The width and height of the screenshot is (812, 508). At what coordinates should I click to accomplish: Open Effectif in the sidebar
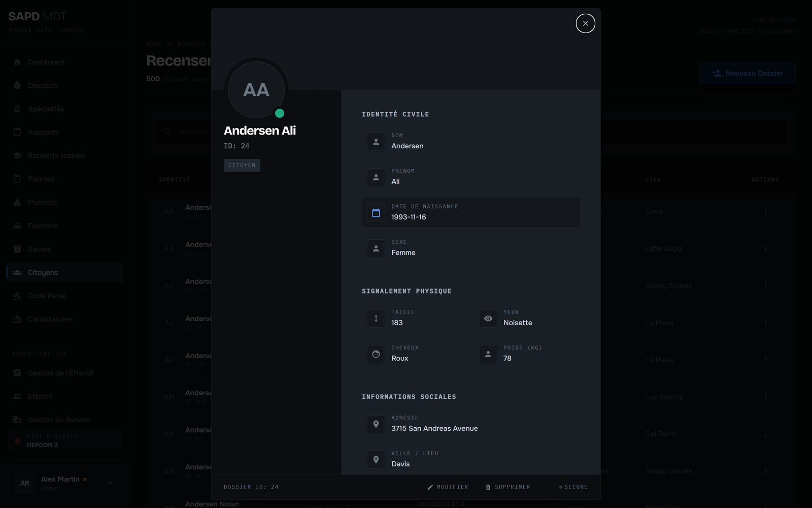click(x=65, y=396)
